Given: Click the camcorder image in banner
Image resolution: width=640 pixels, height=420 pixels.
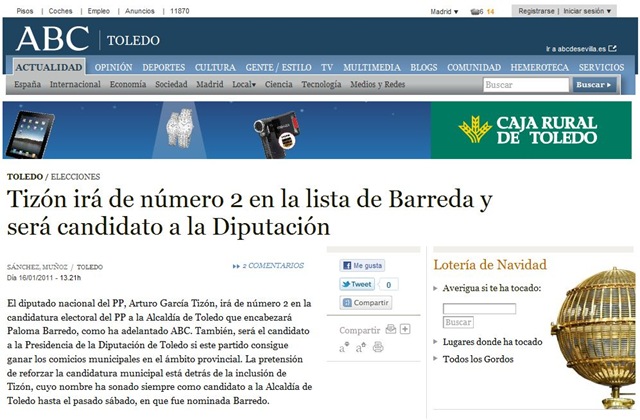Looking at the screenshot, I should pyautogui.click(x=277, y=133).
